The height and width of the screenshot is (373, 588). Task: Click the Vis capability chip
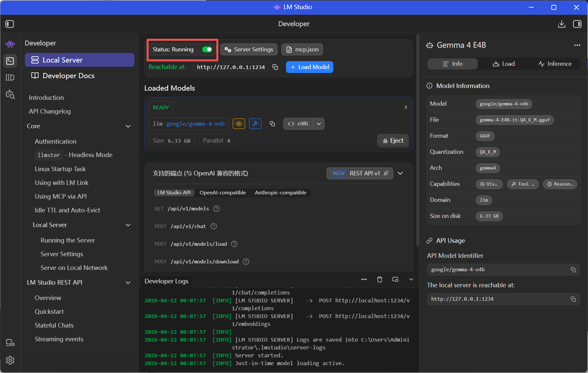pos(489,184)
